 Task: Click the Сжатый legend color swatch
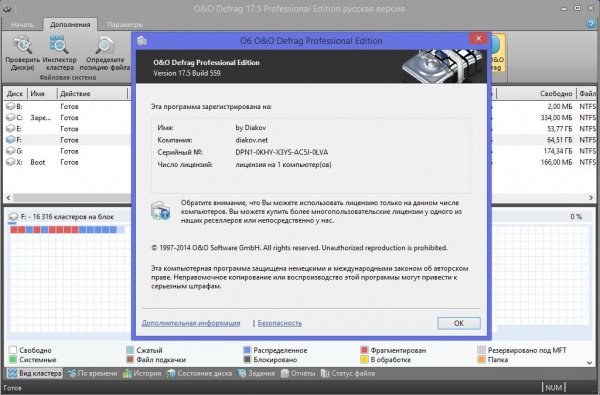[x=130, y=350]
